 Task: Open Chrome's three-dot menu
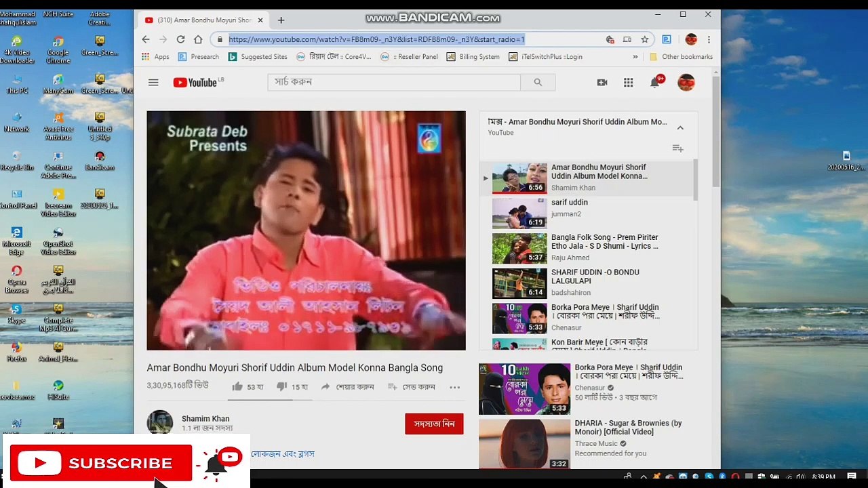click(x=709, y=39)
